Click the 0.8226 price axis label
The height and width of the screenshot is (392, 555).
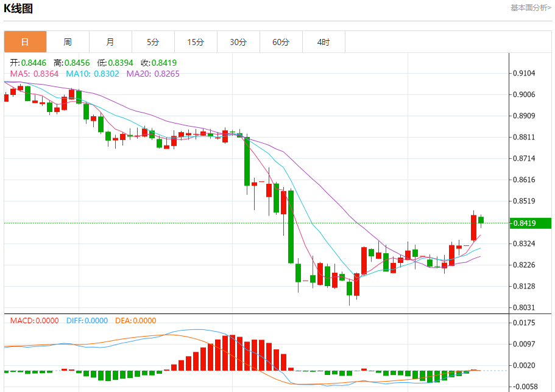click(x=524, y=265)
